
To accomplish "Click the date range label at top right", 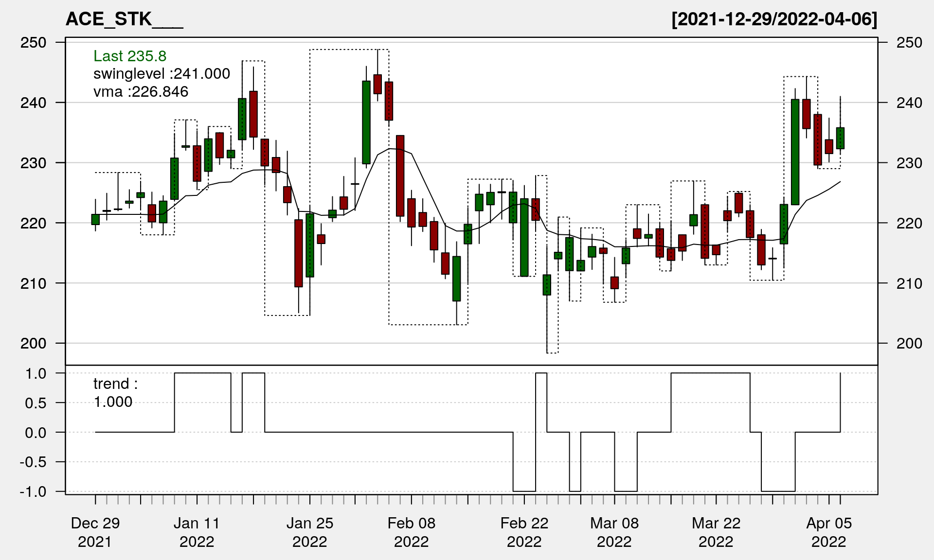I will [774, 19].
